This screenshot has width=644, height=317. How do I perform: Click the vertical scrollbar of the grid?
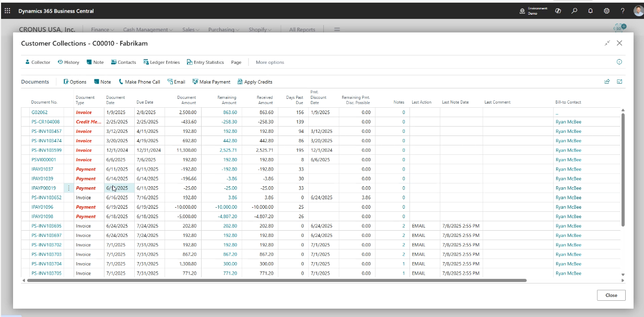point(622,170)
